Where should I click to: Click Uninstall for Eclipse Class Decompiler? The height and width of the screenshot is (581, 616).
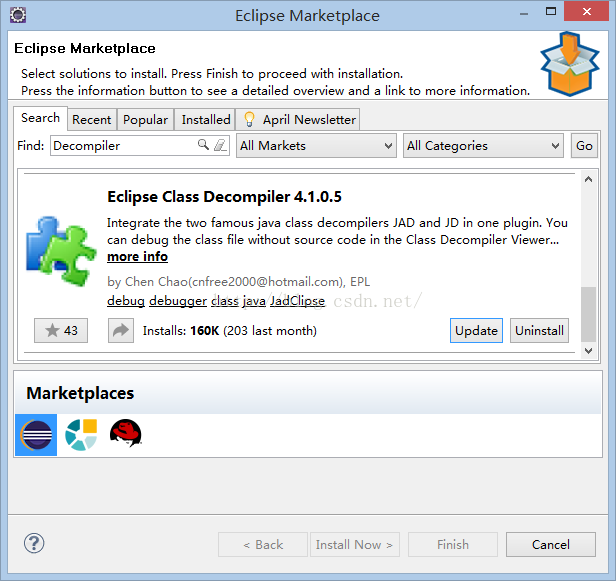point(539,330)
